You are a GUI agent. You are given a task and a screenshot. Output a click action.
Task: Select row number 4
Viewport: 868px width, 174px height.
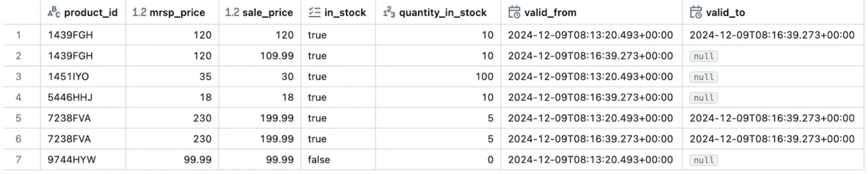click(x=19, y=97)
